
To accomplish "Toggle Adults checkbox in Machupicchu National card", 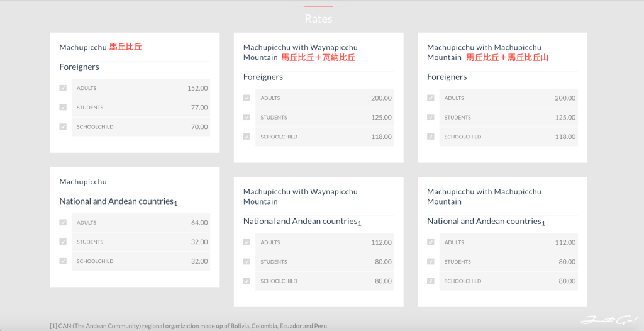I will tap(63, 222).
